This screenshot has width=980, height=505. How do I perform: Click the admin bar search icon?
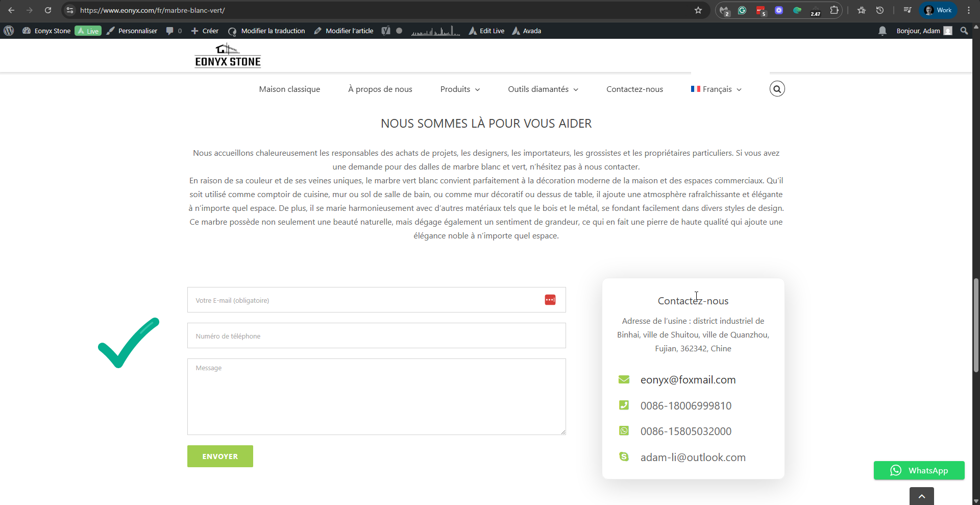coord(964,31)
